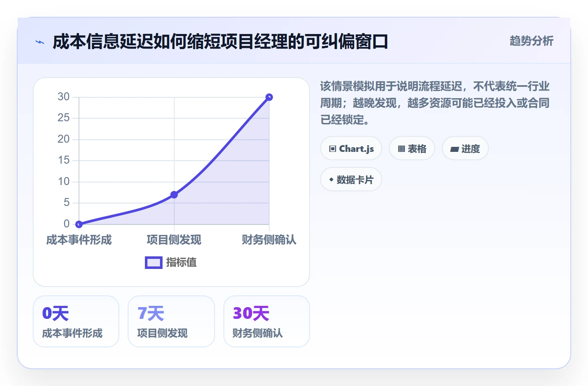Select the 表格 tag
The height and width of the screenshot is (386, 588).
tap(412, 149)
